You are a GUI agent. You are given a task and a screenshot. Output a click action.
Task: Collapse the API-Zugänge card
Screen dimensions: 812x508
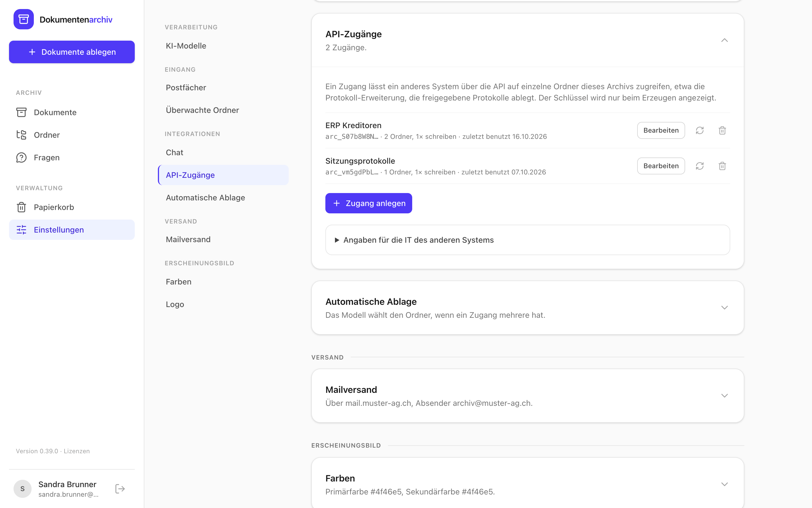tap(724, 40)
